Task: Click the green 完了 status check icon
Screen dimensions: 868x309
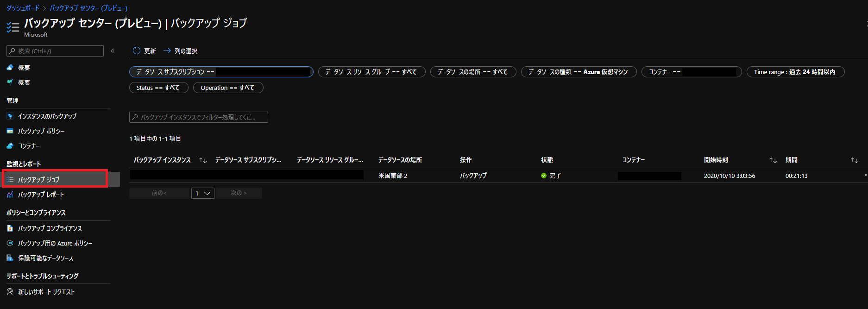Action: click(544, 176)
